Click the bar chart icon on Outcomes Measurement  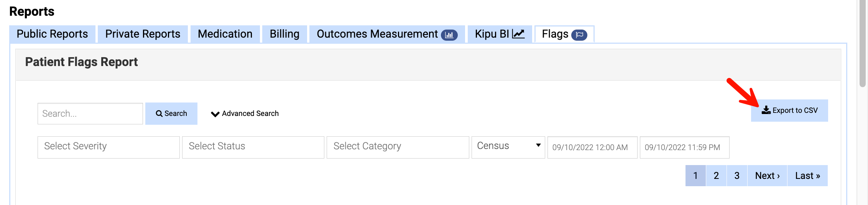[449, 35]
